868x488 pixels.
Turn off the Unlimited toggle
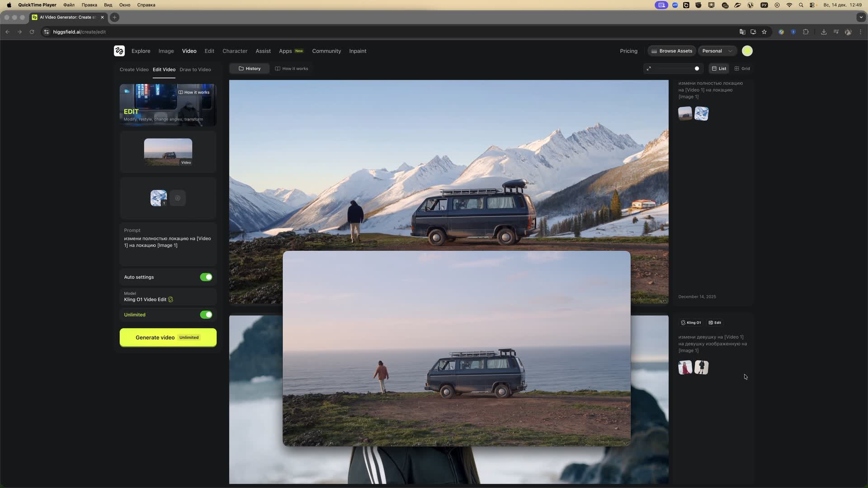coord(206,314)
